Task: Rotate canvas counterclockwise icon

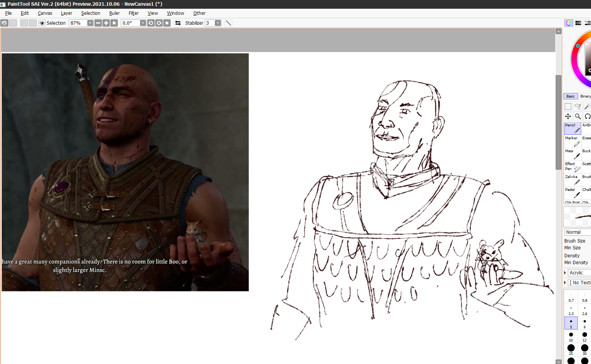Action: (151, 23)
